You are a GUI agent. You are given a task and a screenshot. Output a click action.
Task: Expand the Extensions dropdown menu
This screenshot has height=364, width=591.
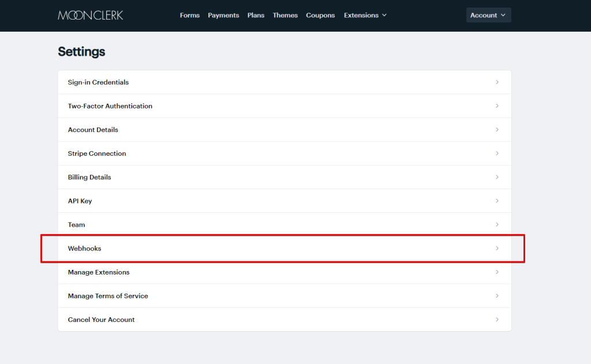365,16
